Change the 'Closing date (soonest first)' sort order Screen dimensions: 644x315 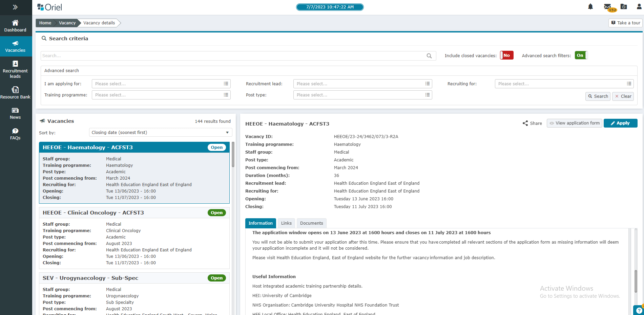coord(160,132)
